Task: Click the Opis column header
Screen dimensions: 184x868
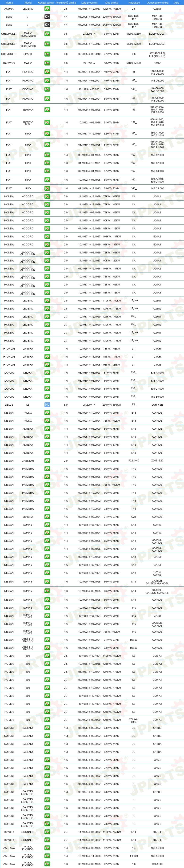Action: coord(177,2)
